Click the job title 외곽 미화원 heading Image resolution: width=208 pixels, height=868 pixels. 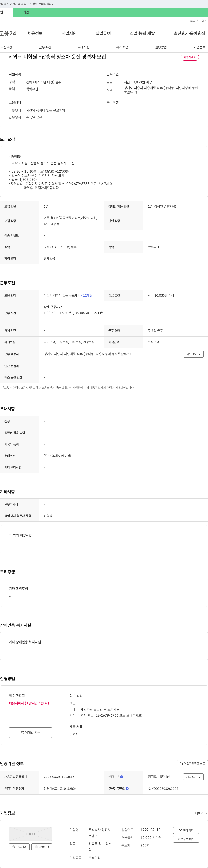pos(57,57)
